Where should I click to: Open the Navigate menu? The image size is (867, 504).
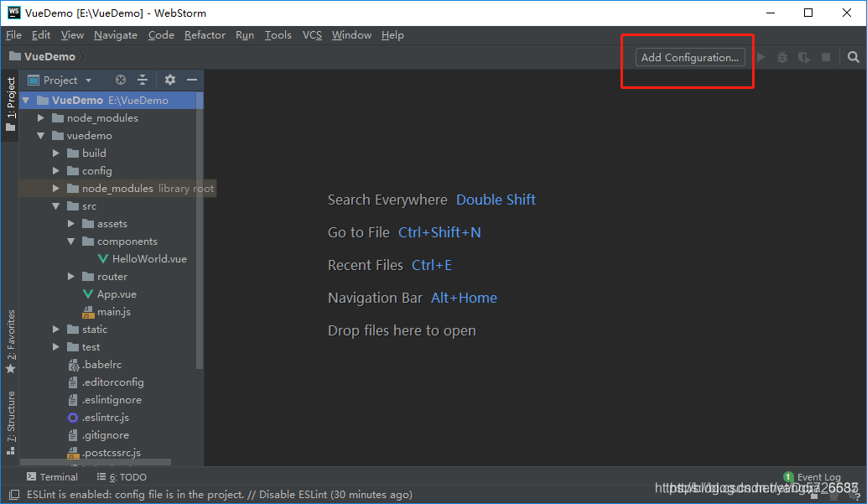[116, 35]
